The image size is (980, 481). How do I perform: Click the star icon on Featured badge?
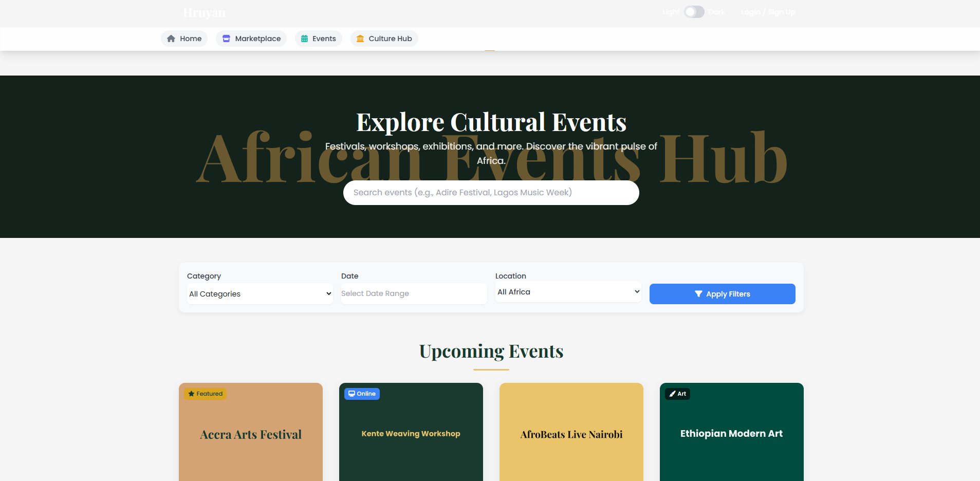[x=191, y=394]
